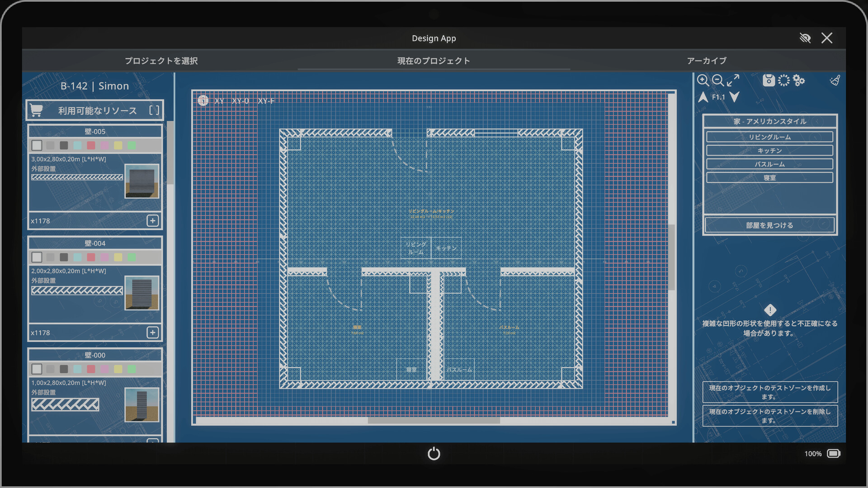Select the XY view mode
This screenshot has width=868, height=488.
pos(219,101)
